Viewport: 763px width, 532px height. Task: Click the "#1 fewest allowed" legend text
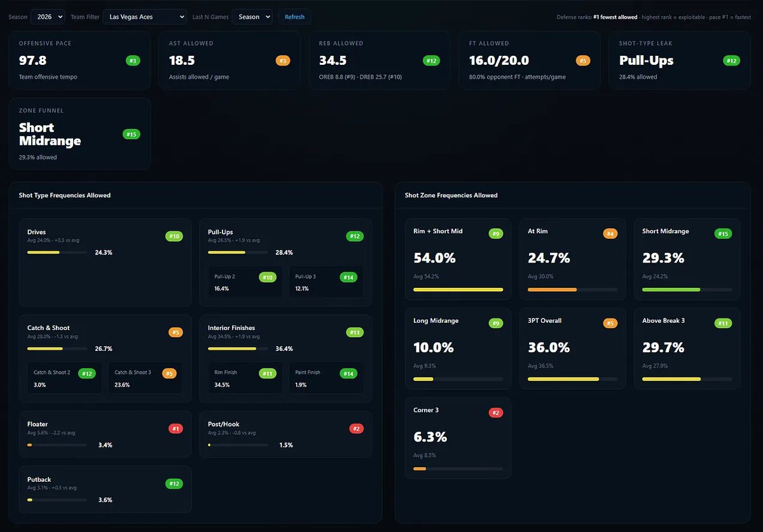pyautogui.click(x=615, y=17)
